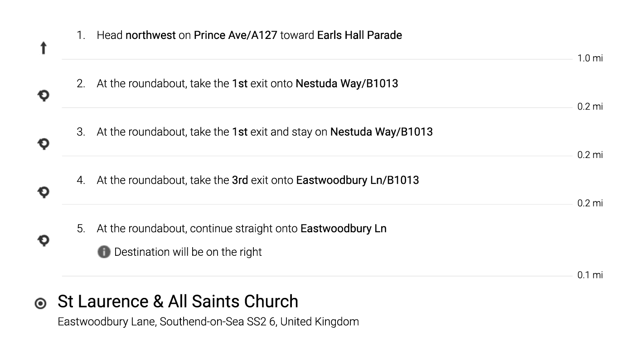Click the roundabout icon beside the stay on Nestuda Way step
Screen dimensions: 635x364
pos(43,144)
